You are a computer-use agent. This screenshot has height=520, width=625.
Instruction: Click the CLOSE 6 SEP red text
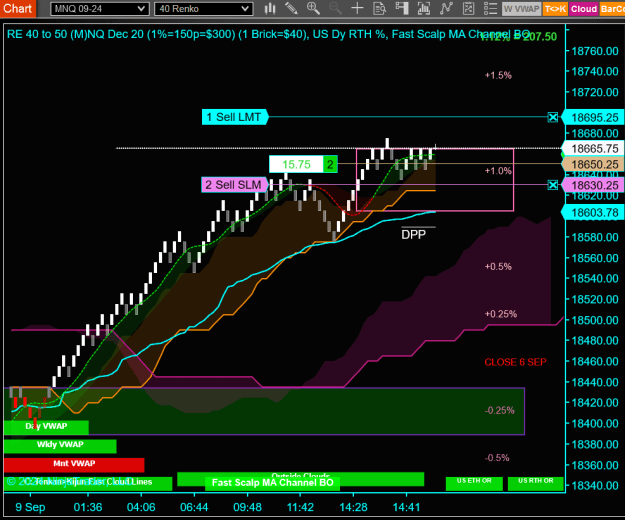(515, 362)
